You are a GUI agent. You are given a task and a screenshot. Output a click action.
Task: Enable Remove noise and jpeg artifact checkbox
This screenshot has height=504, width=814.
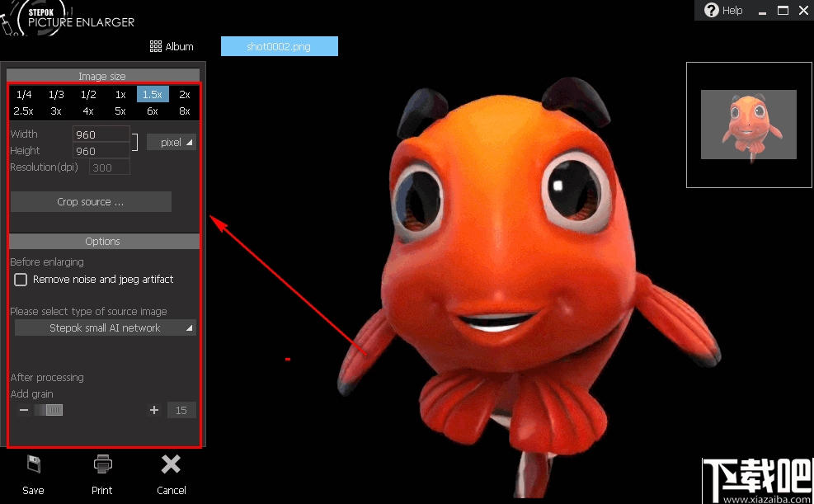point(21,280)
